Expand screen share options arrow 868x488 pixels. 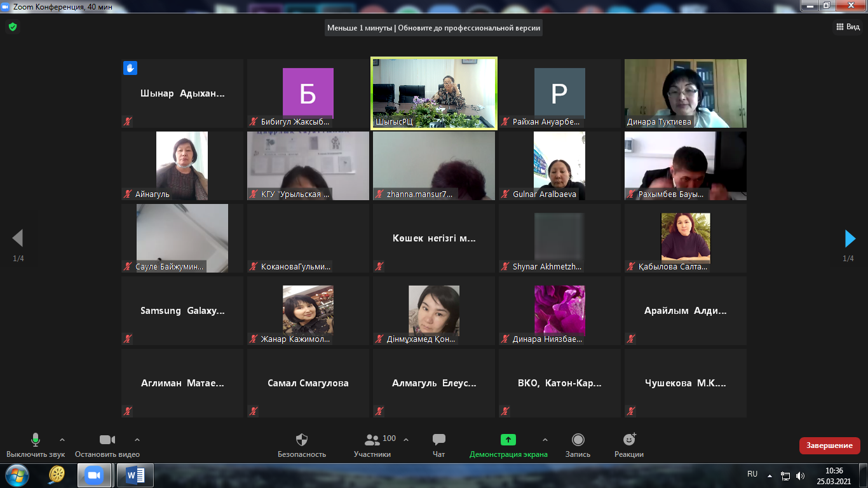point(545,440)
